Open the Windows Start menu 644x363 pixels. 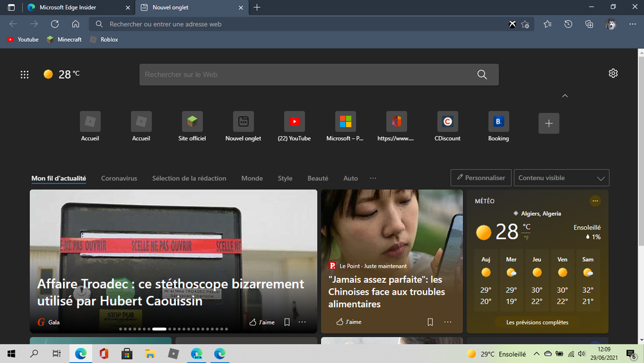tap(12, 353)
